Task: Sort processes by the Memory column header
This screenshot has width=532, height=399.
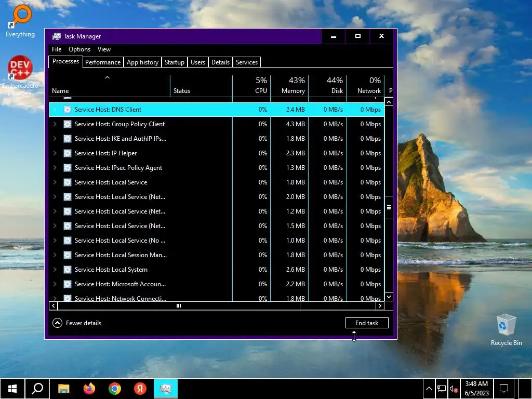Action: 289,86
